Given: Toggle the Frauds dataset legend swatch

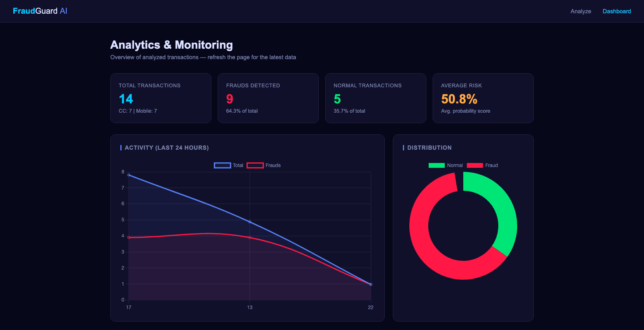Looking at the screenshot, I should coord(255,165).
